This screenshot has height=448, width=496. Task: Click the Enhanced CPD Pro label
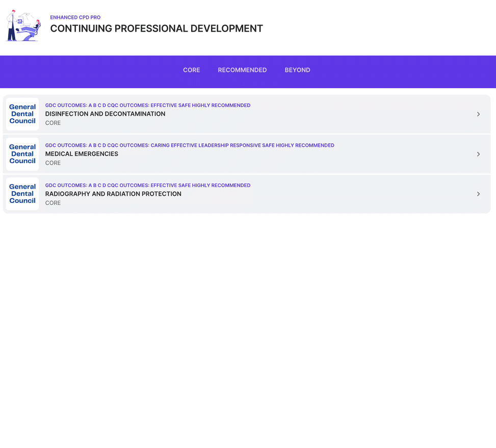point(75,17)
